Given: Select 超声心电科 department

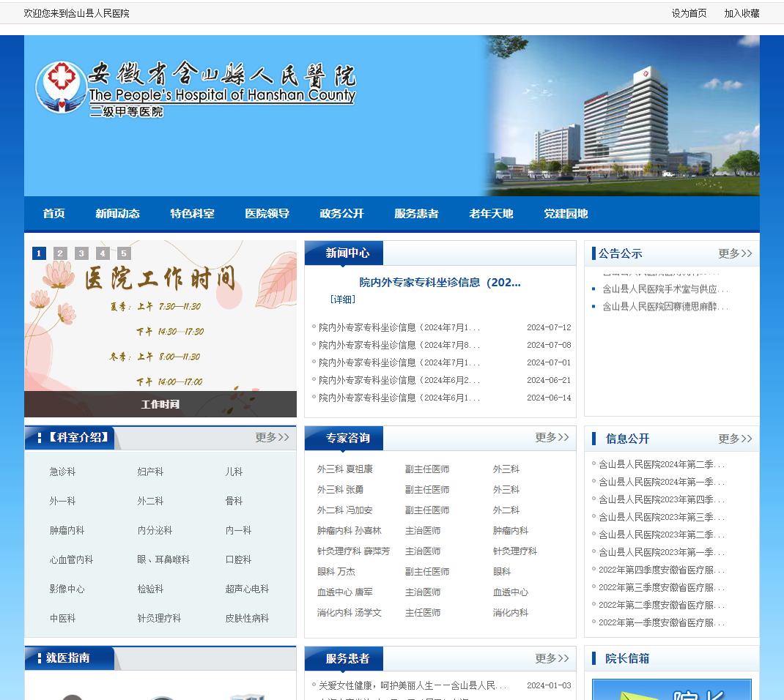Looking at the screenshot, I should [x=247, y=589].
